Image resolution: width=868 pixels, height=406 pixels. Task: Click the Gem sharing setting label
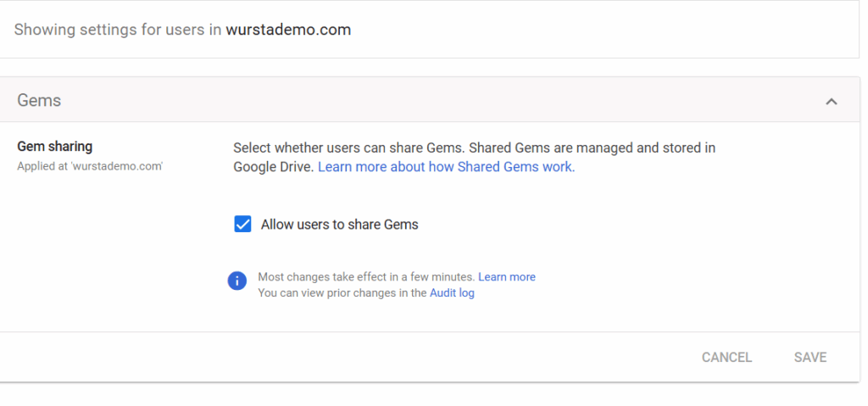55,147
